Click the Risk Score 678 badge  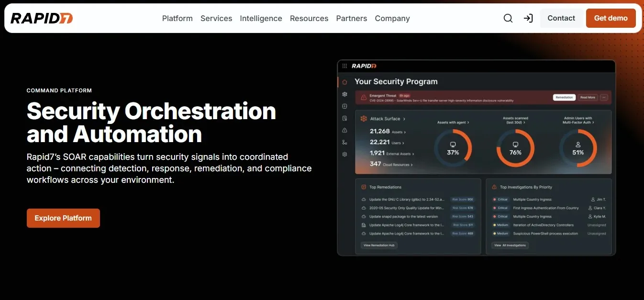tap(463, 208)
